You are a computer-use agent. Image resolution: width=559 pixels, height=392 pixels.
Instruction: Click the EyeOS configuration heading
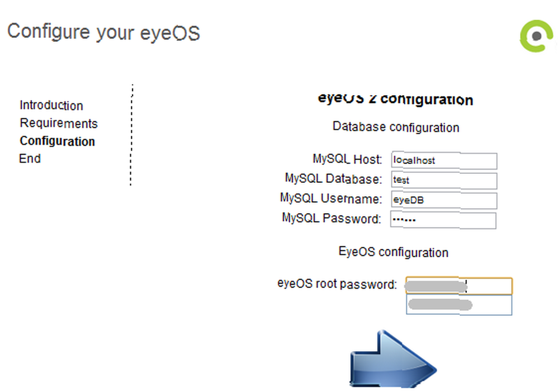tap(393, 252)
